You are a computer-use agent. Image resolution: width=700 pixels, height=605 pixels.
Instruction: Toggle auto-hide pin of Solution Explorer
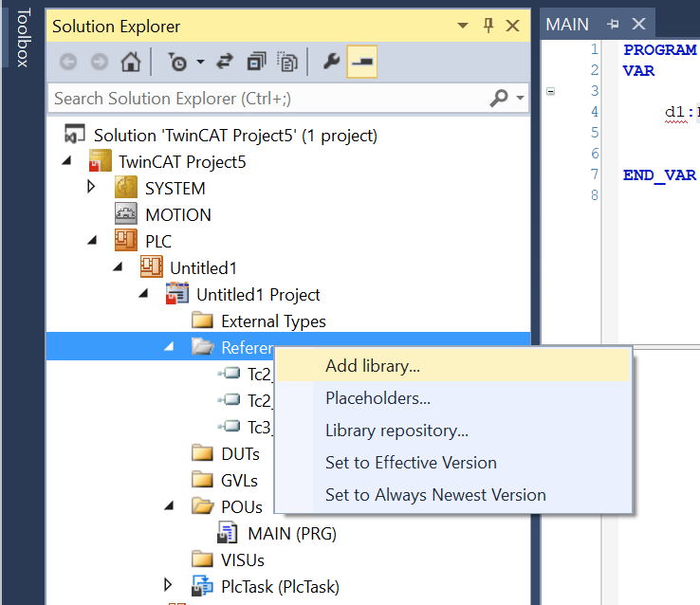(488, 26)
